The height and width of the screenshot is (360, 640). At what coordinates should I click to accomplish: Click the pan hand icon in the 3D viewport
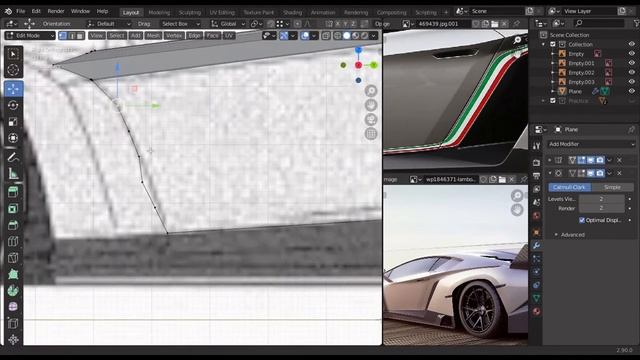click(x=371, y=105)
